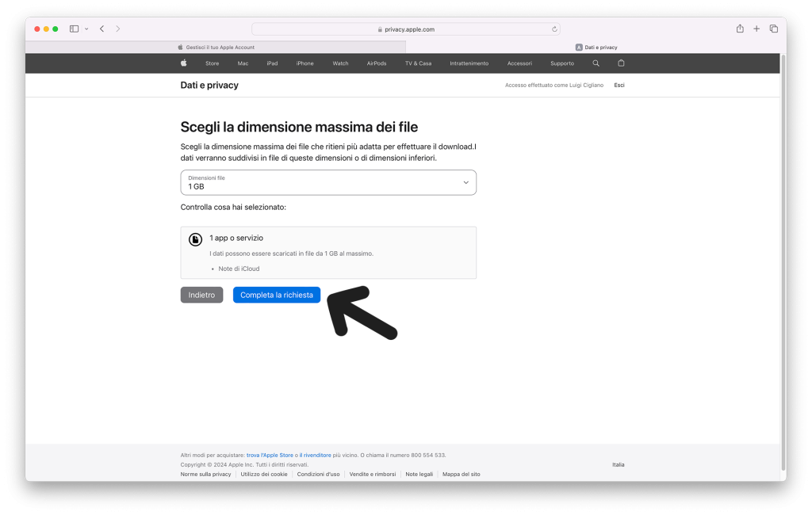Open Mappa del sito footer link
The height and width of the screenshot is (515, 812).
pos(461,474)
